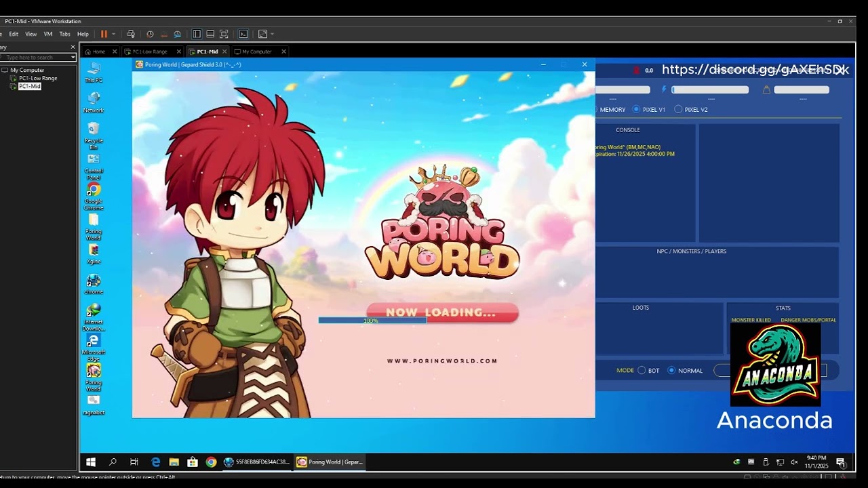This screenshot has height=488, width=868.
Task: Open the dropdown arrow beside Pause button
Action: coord(113,34)
